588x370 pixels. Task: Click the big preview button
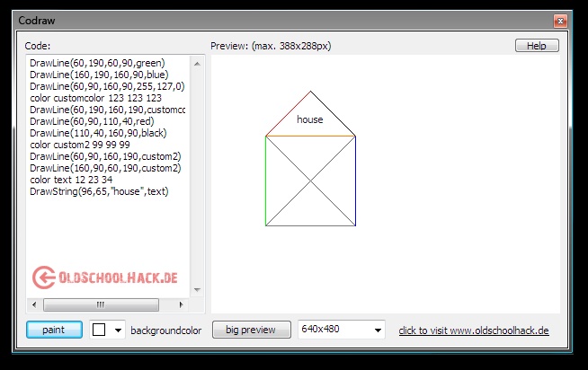coord(251,330)
